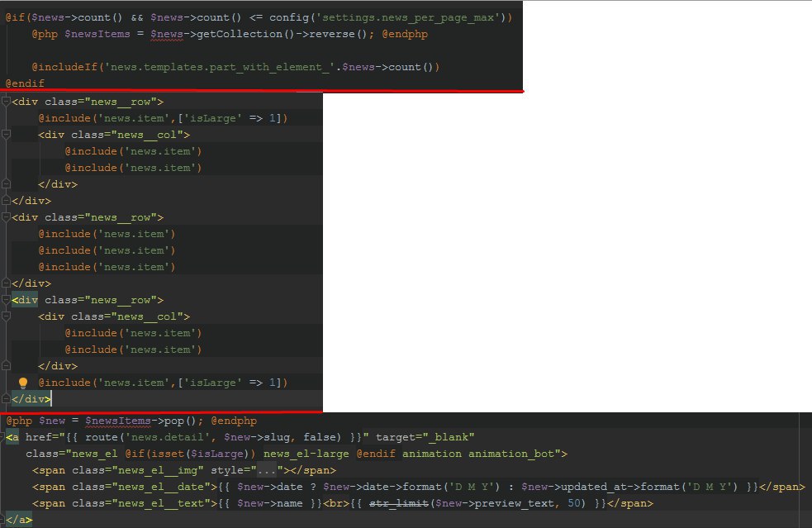The image size is (812, 528).
Task: Click the '@php $new =' statement start
Action: point(42,421)
